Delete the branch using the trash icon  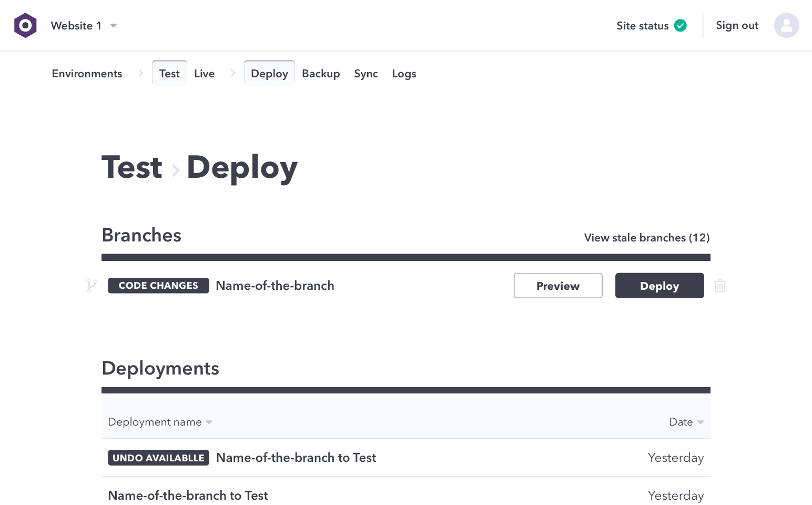tap(720, 286)
